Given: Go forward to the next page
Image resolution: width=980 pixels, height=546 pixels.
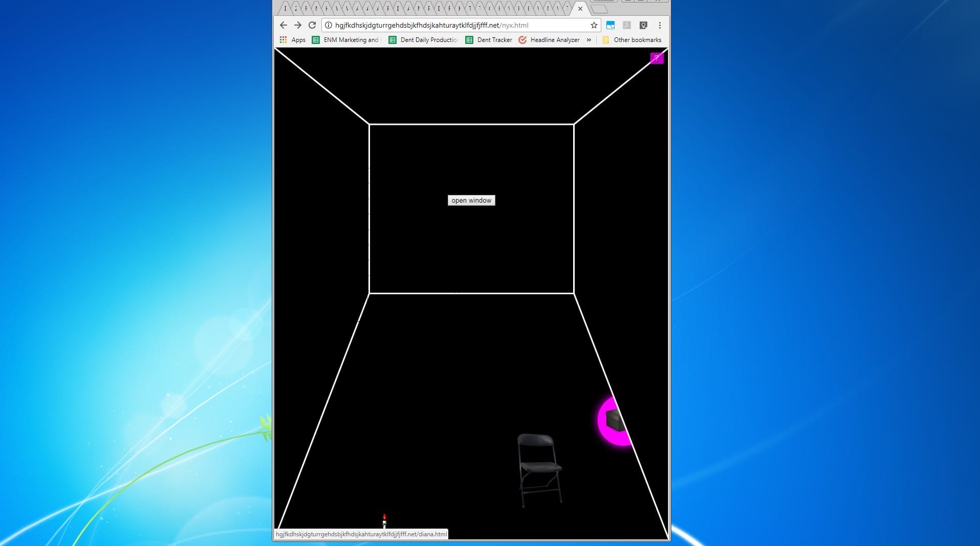Looking at the screenshot, I should pyautogui.click(x=298, y=25).
